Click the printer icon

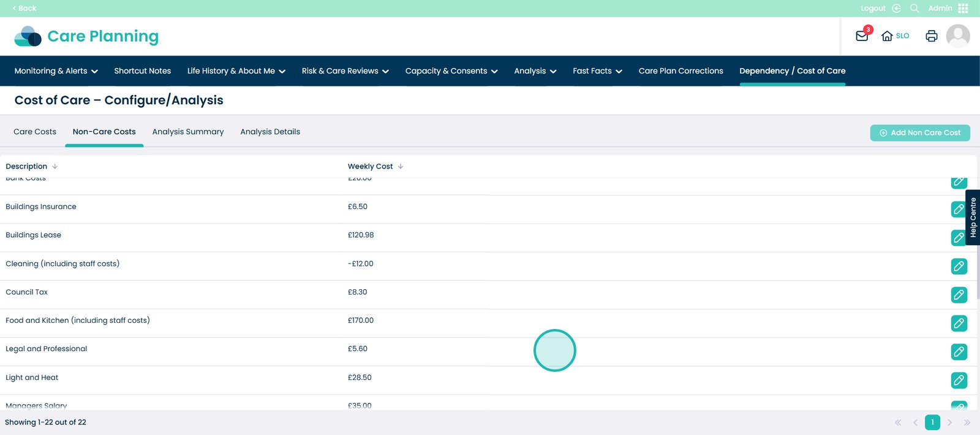931,36
